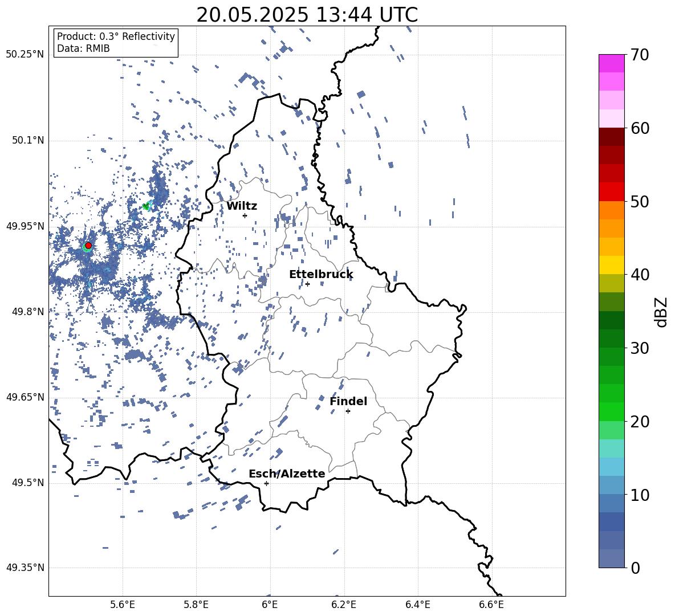Image resolution: width=675 pixels, height=616 pixels.
Task: Click the 49.8°N latitude label
Action: pyautogui.click(x=27, y=312)
